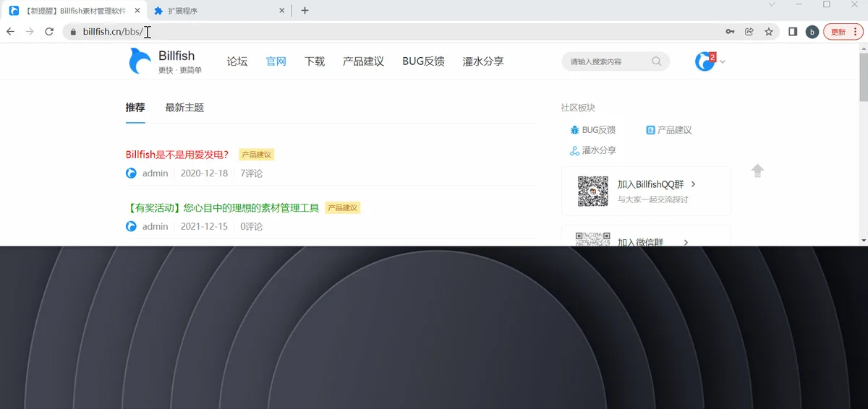Click the 0评论 comment count
The image size is (868, 409).
tap(252, 226)
